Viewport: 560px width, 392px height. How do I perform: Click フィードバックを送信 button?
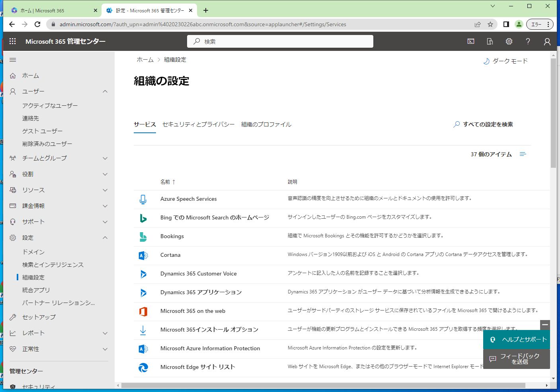pyautogui.click(x=517, y=359)
